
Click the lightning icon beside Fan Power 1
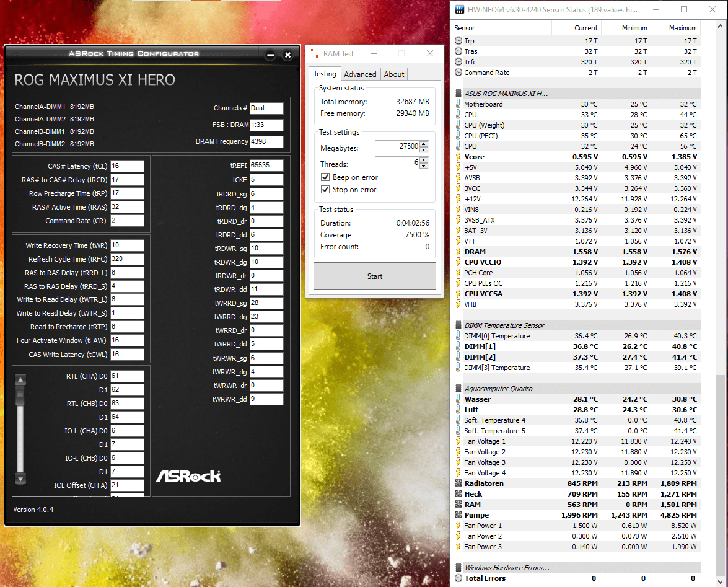click(458, 526)
